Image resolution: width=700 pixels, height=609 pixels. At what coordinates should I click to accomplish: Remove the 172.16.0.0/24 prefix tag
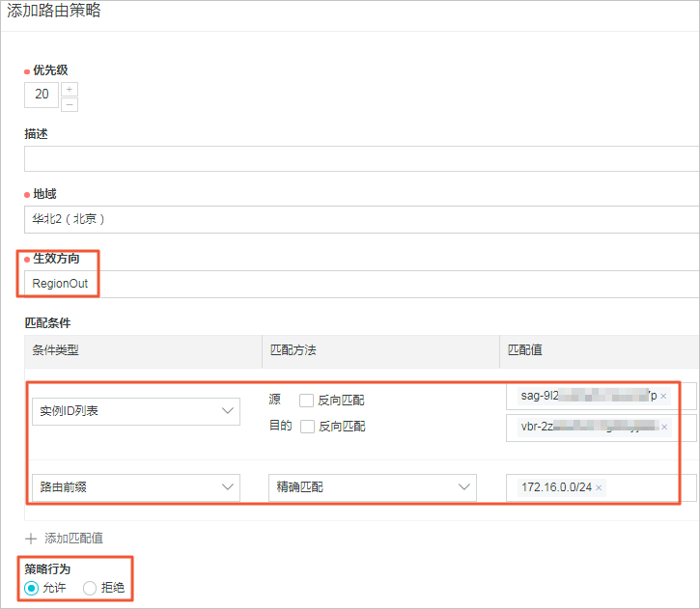tap(599, 487)
